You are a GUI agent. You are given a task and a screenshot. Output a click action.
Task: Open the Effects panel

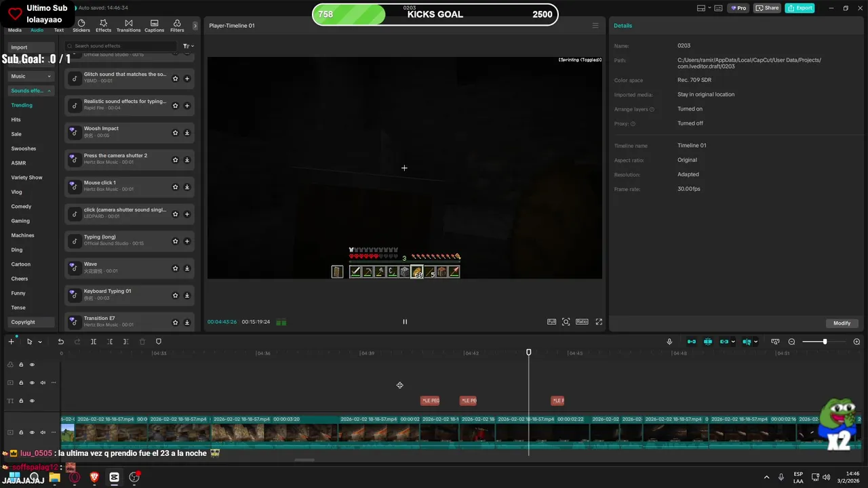point(103,26)
